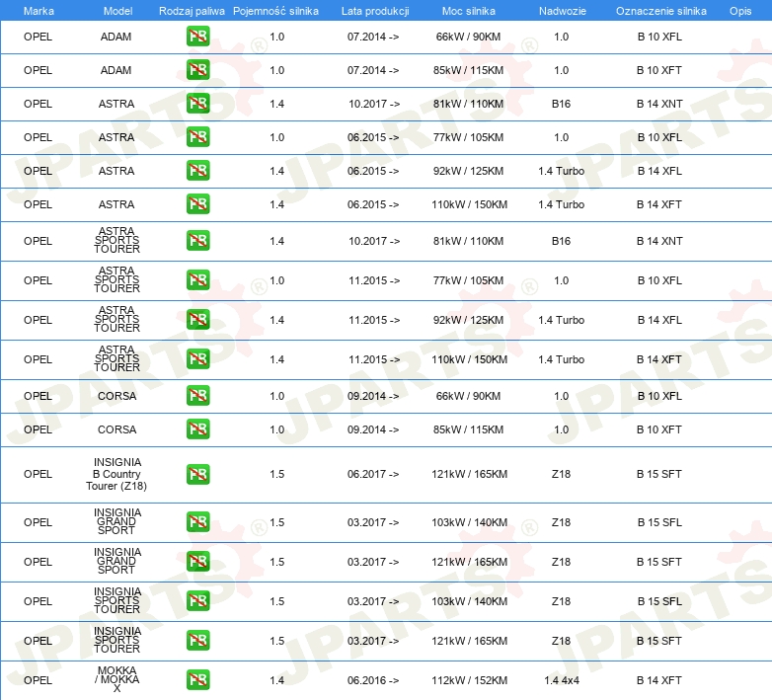Click 92kW / 125KM cell in ASTRA row

(468, 171)
